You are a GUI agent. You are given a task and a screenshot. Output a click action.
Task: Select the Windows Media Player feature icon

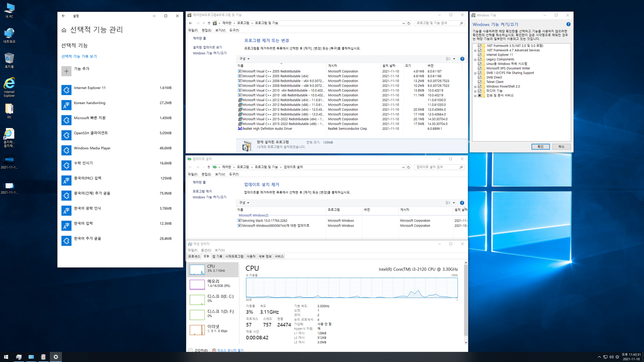click(x=66, y=150)
